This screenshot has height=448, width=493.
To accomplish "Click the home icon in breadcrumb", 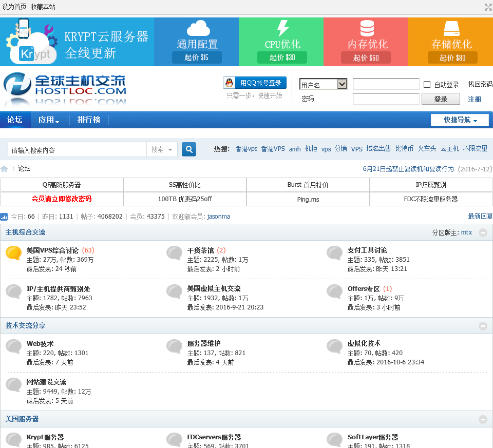I will tap(4, 169).
